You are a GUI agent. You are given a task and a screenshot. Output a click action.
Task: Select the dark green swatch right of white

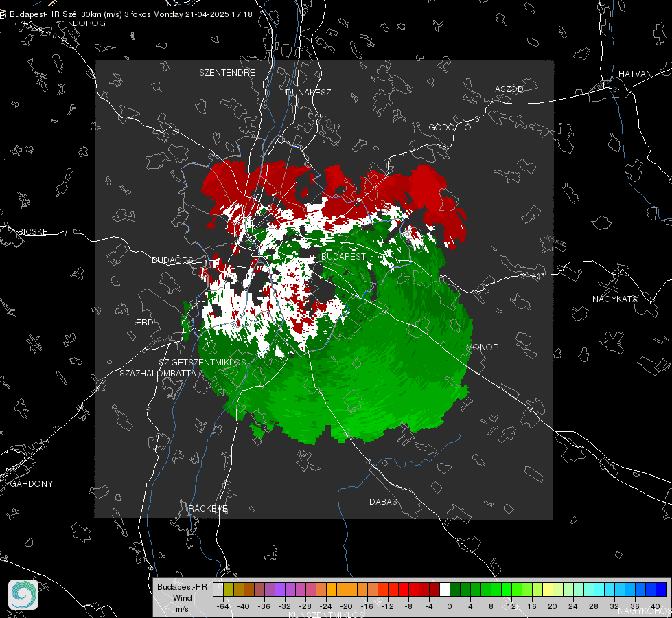pos(455,589)
